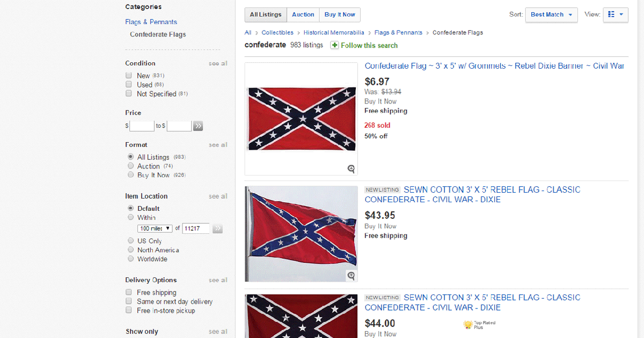The height and width of the screenshot is (338, 644).
Task: Check the New condition checkbox
Action: (129, 76)
